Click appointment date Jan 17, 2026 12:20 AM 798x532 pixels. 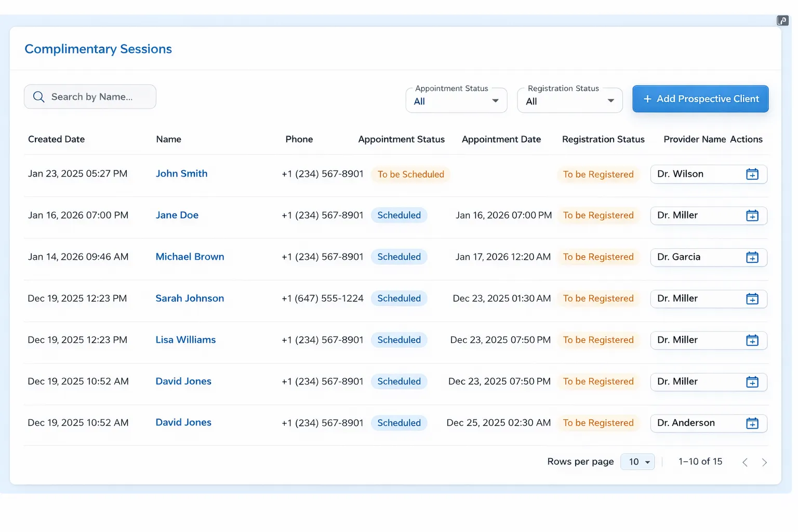[503, 257]
